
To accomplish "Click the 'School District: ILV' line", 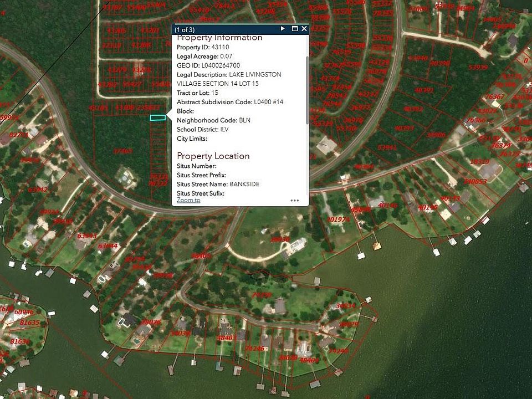I will tap(203, 130).
